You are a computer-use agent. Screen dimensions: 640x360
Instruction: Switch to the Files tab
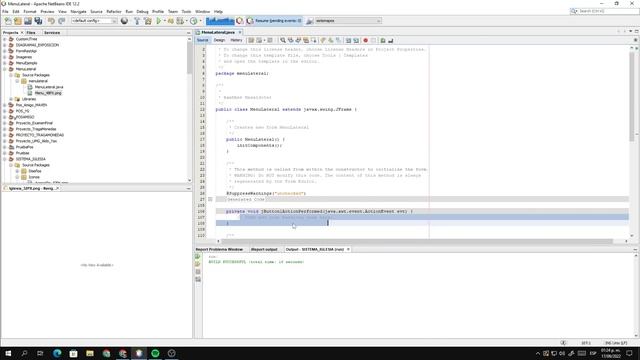point(31,32)
